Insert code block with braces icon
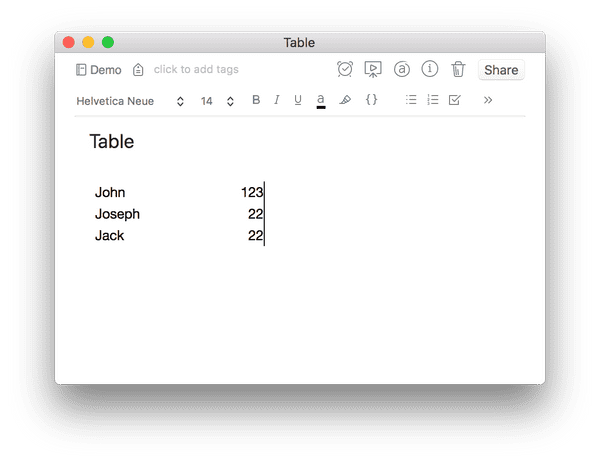The height and width of the screenshot is (463, 600). coord(371,99)
